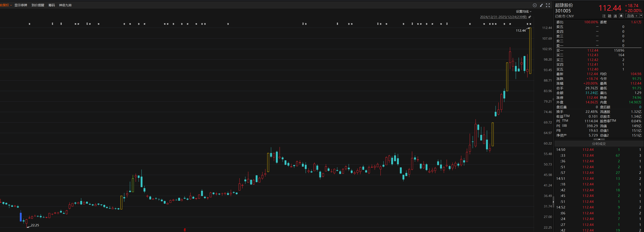The height and width of the screenshot is (232, 644).
Task: Toggle the 筹码 chip distribution view
Action: [51, 5]
